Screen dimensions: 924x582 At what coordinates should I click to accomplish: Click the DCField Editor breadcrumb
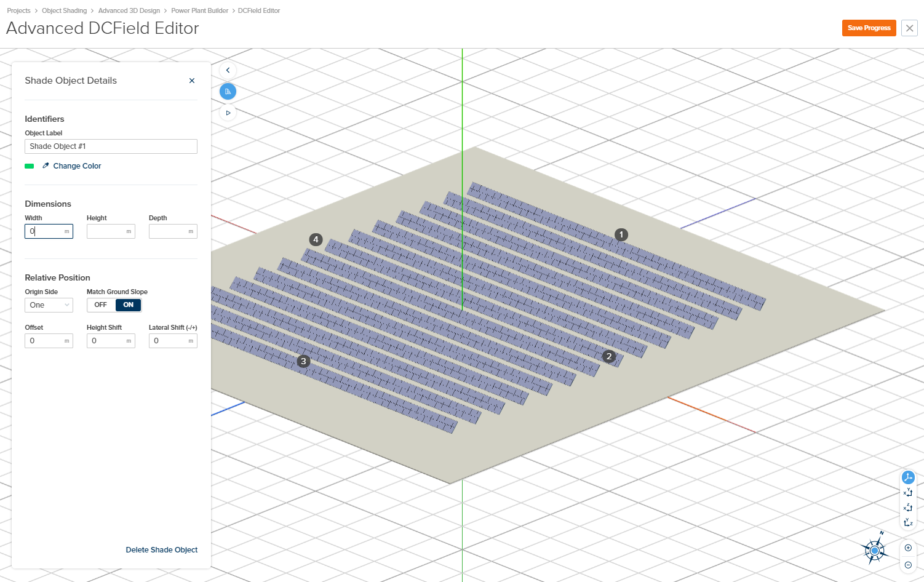tap(259, 10)
